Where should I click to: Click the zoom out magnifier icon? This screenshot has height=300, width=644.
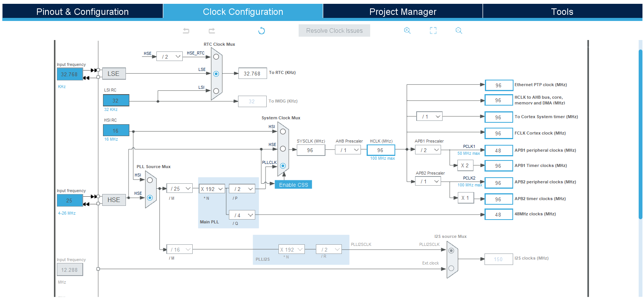pos(459,30)
